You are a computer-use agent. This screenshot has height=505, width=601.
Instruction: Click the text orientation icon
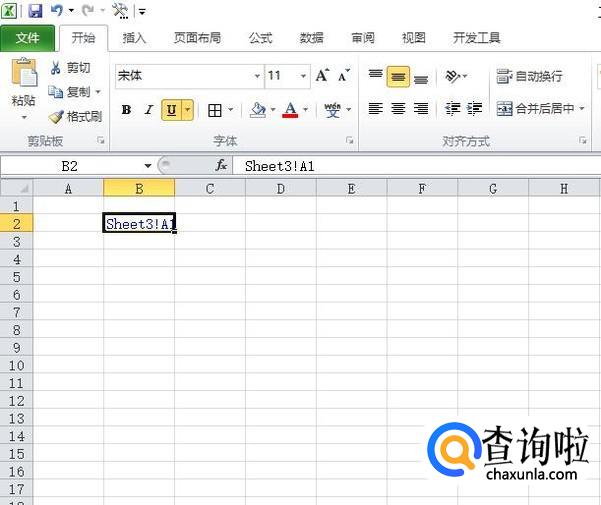(453, 76)
